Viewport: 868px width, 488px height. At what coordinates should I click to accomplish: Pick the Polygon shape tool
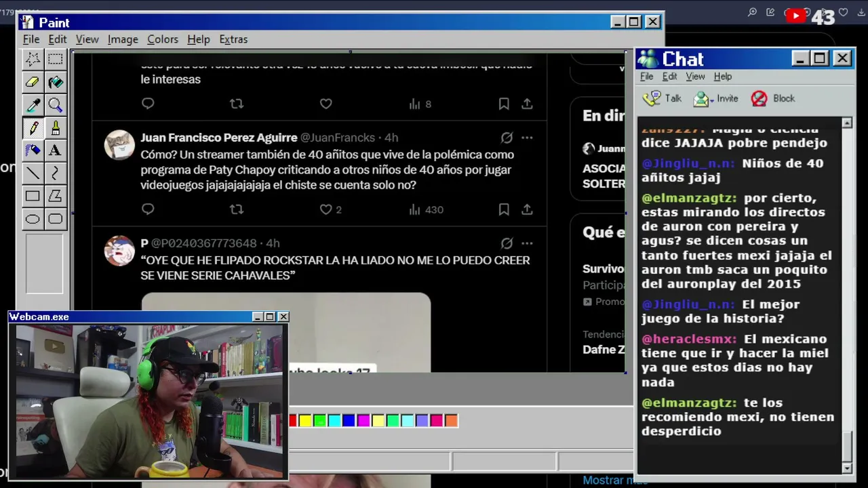tap(56, 197)
